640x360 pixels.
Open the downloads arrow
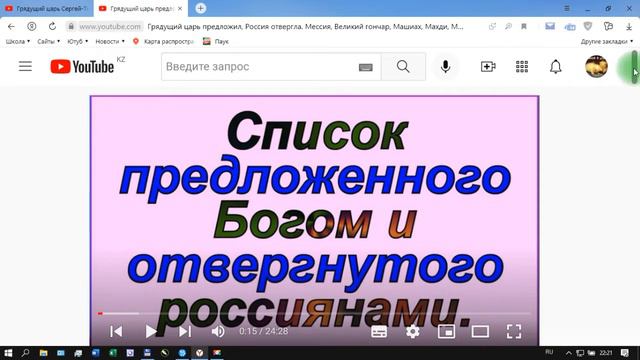(629, 27)
